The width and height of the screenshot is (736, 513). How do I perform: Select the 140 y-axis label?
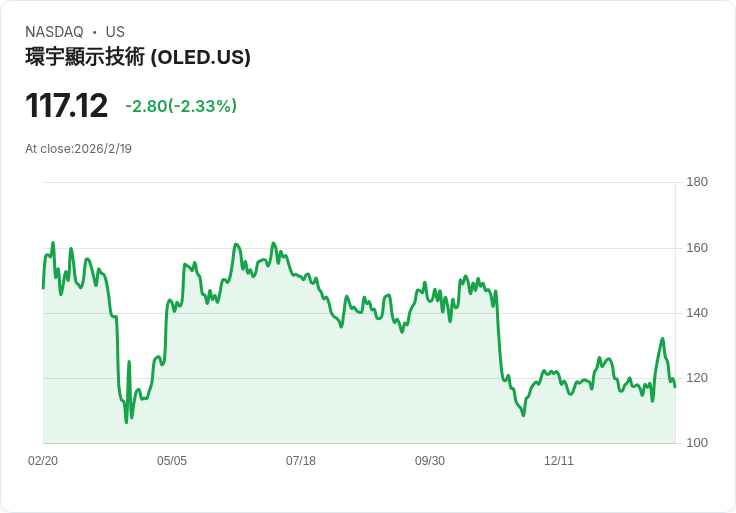tap(697, 313)
